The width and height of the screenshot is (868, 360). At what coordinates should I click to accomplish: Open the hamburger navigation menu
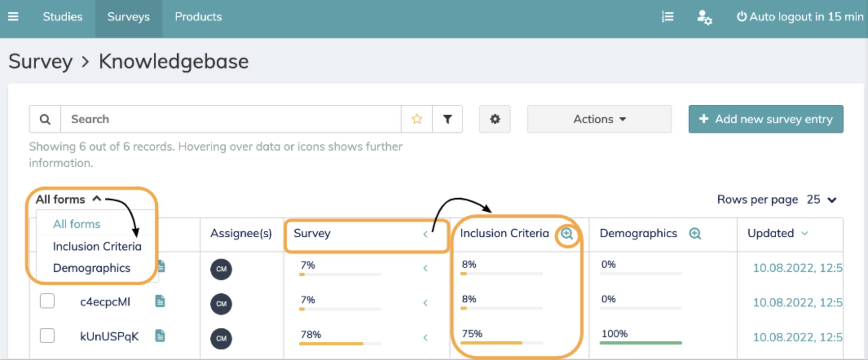13,17
